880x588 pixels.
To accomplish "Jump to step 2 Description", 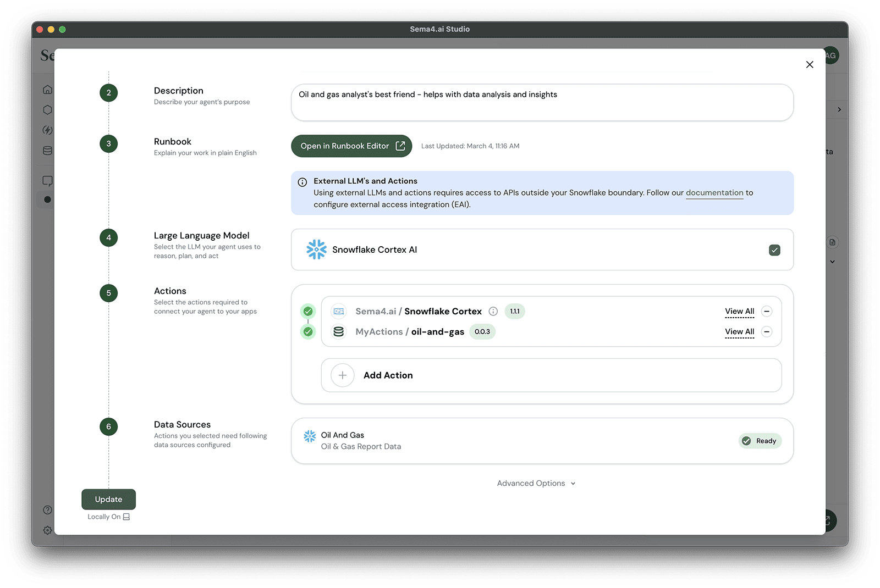I will (x=109, y=93).
